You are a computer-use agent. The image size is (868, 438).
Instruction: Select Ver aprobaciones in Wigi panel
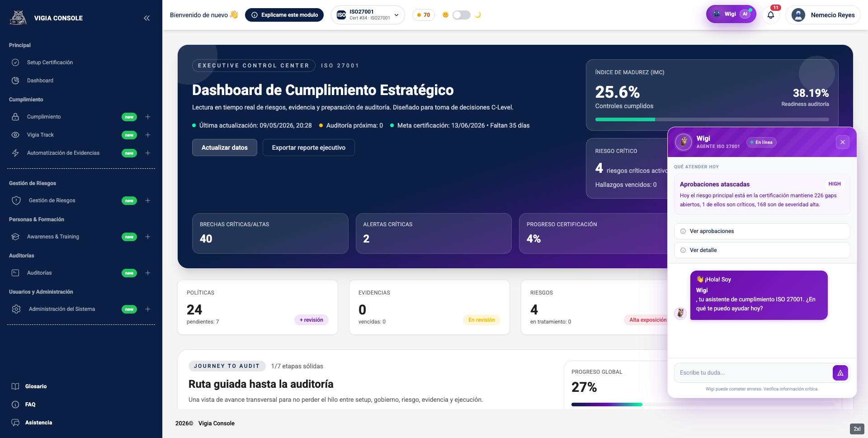[x=762, y=231]
